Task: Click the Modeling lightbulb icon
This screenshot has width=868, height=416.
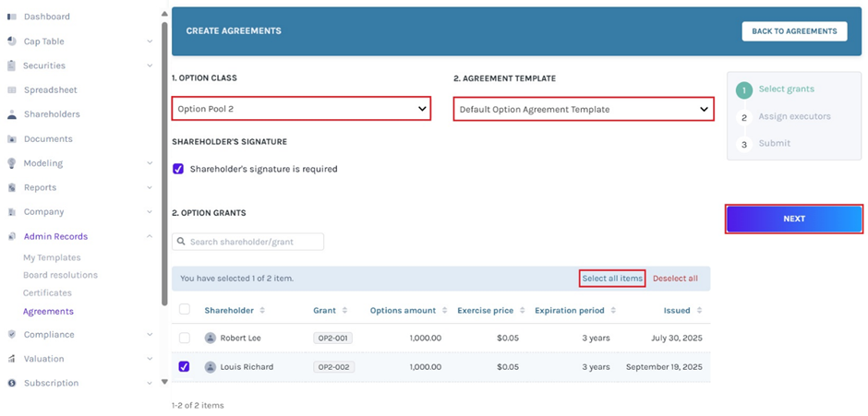Action: tap(12, 163)
